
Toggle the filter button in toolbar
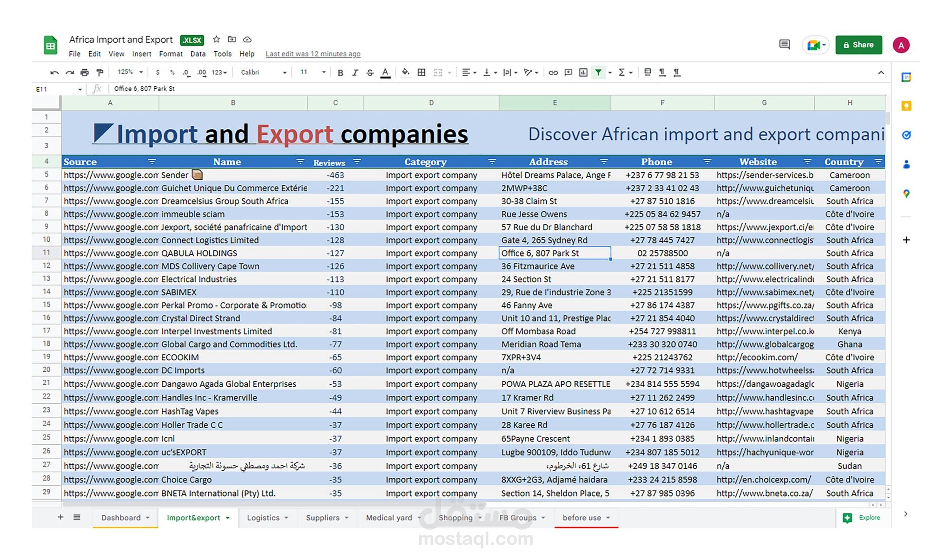tap(598, 72)
